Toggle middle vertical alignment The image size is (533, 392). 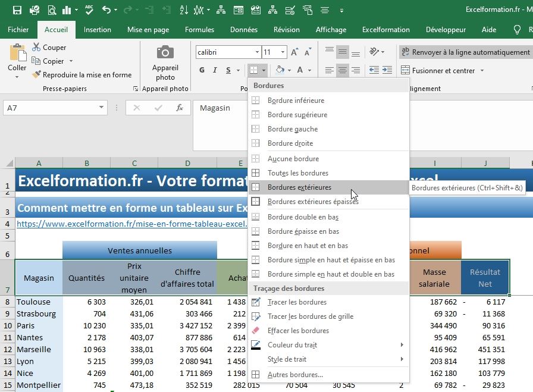click(x=343, y=52)
